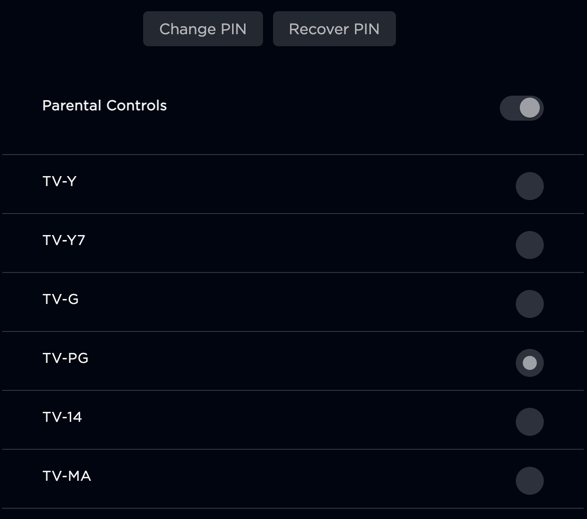Click the Change PIN button

click(x=203, y=29)
